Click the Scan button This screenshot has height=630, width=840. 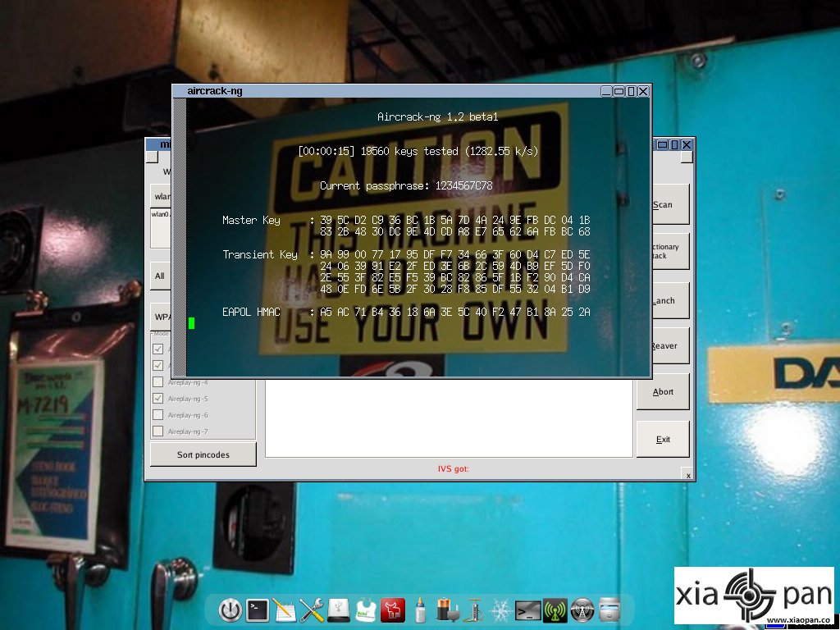pyautogui.click(x=669, y=204)
